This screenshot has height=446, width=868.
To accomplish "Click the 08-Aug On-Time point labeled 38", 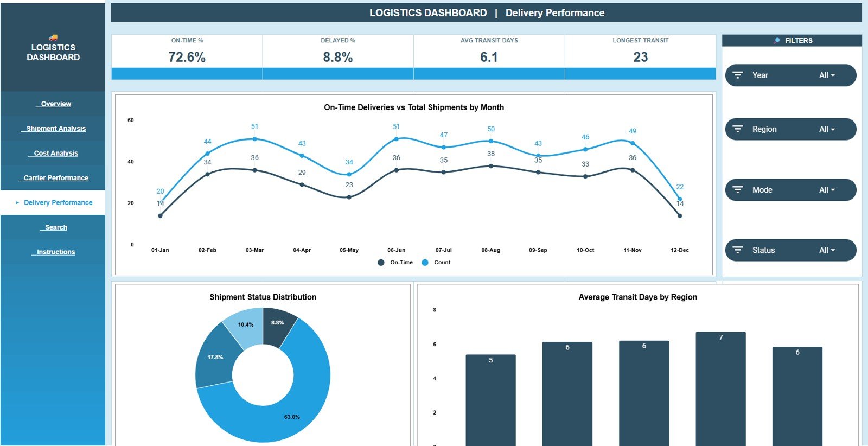I will pyautogui.click(x=491, y=166).
